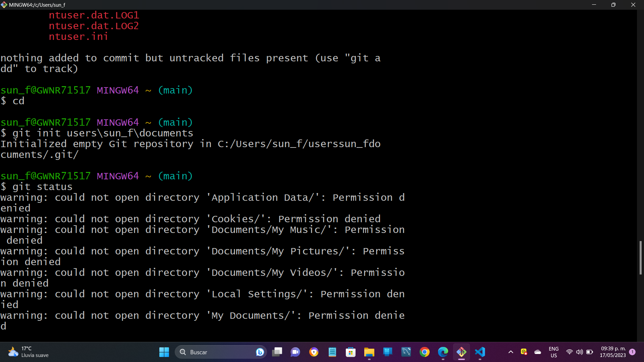
Task: Open Task View from the taskbar
Action: 277,352
